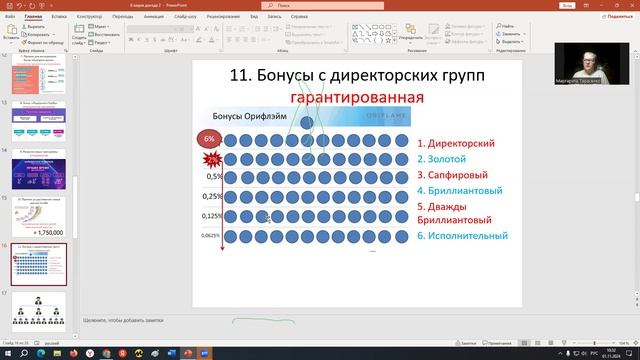The width and height of the screenshot is (640, 360).
Task: Click the red '6%' oval on slide
Action: [x=209, y=139]
